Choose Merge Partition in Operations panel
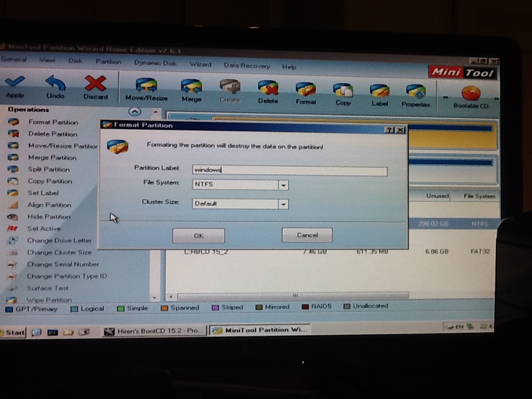This screenshot has width=532, height=399. click(52, 158)
